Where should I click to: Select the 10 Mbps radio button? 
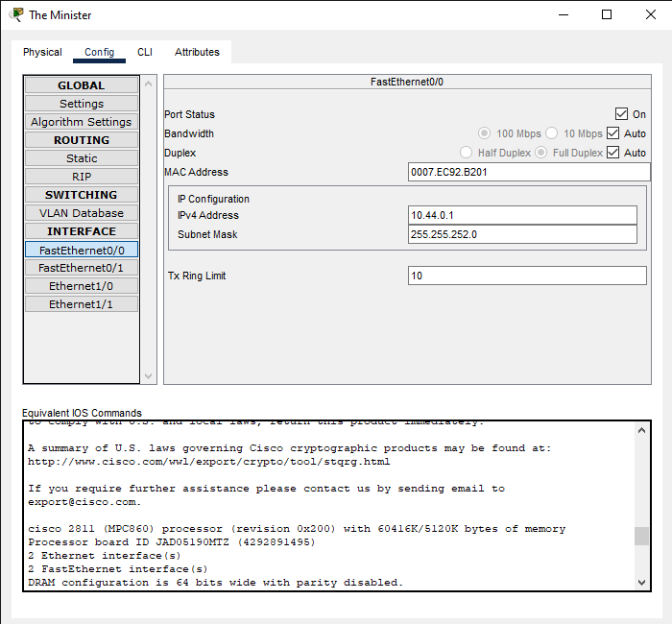pyautogui.click(x=552, y=133)
